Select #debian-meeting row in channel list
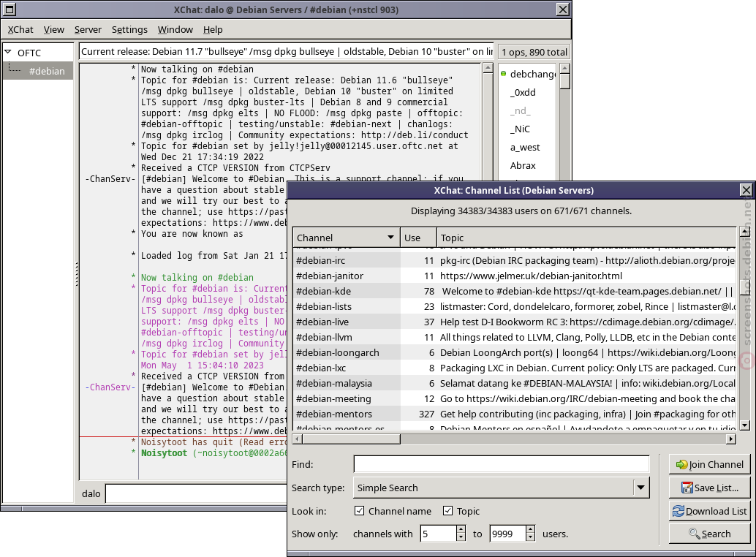Screen dimensions: 756x557 coord(515,399)
